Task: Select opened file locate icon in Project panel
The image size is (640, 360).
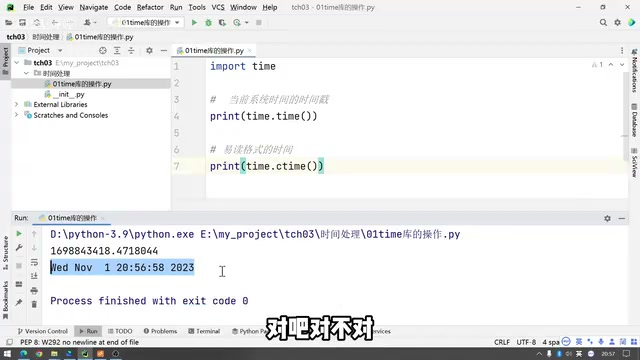Action: [102, 50]
